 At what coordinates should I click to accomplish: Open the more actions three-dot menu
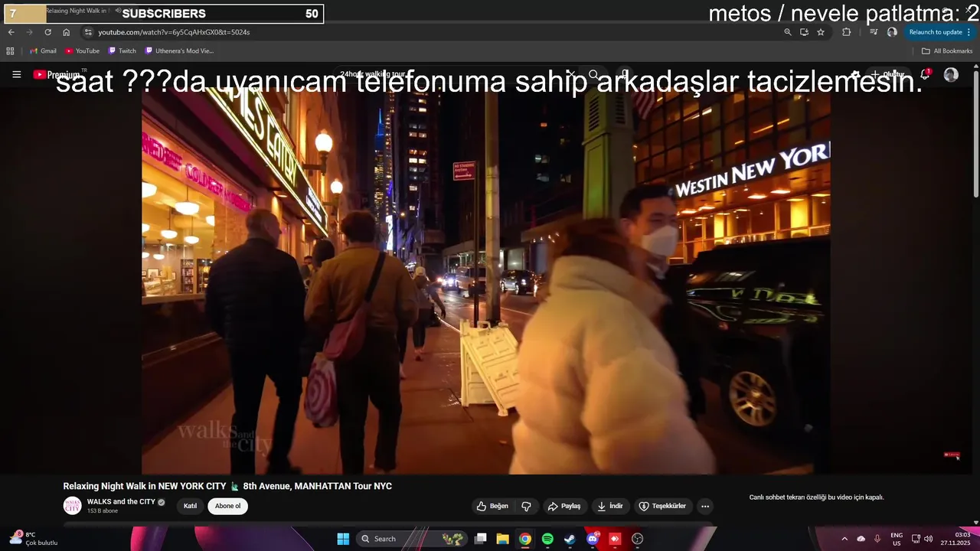705,506
